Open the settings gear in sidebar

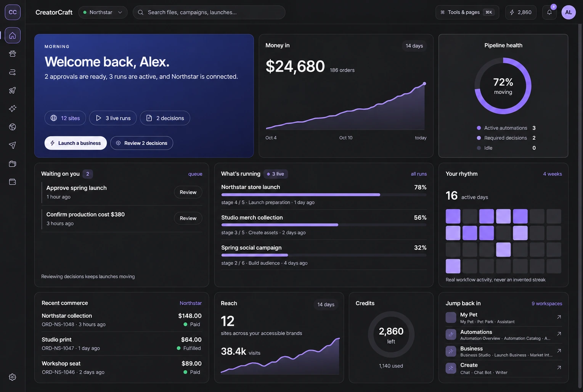coord(13,377)
